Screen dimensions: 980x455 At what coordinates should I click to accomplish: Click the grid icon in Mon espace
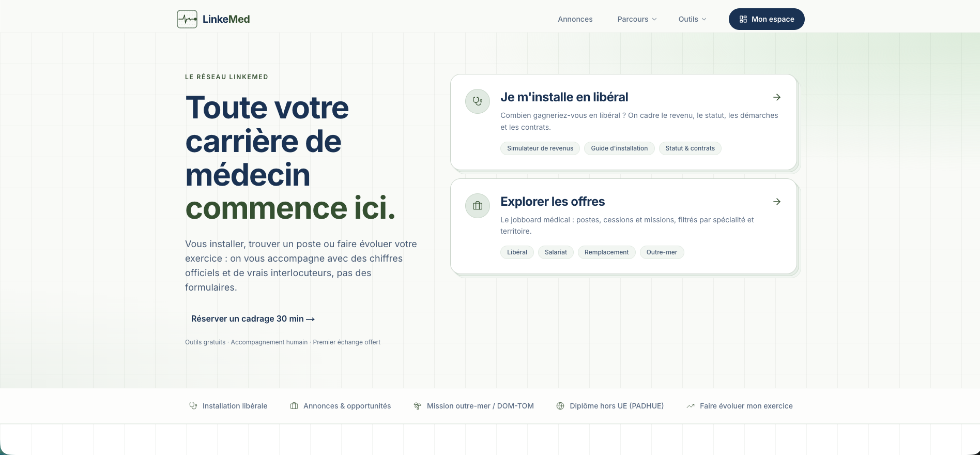tap(743, 19)
